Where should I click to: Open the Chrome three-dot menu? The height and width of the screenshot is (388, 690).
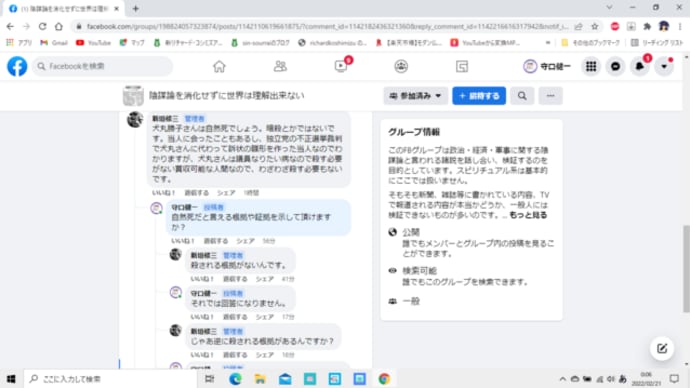[680, 26]
